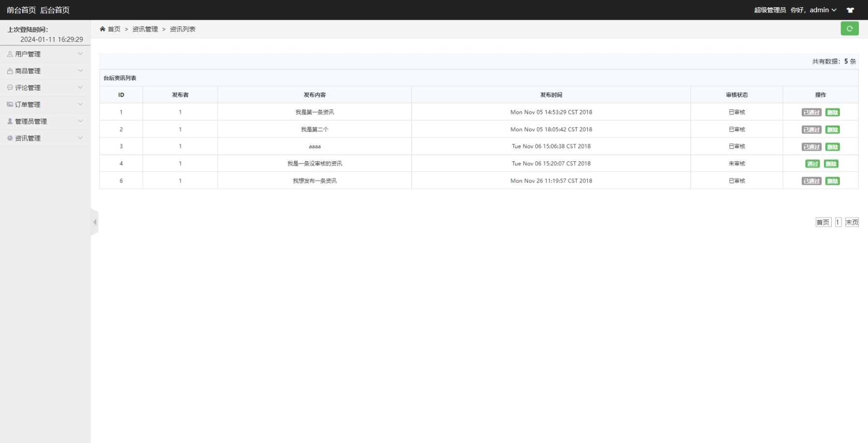Expand the 商品管理 chevron

coord(80,71)
